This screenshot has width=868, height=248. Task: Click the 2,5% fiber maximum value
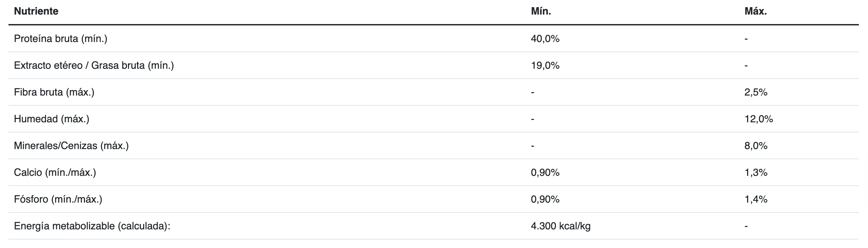coord(756,92)
